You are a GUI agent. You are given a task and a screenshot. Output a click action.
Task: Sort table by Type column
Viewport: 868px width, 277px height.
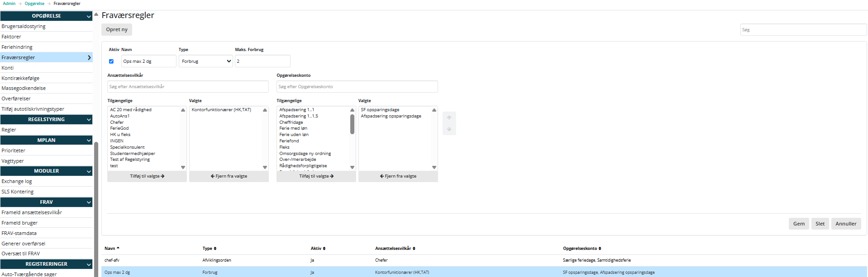point(209,249)
